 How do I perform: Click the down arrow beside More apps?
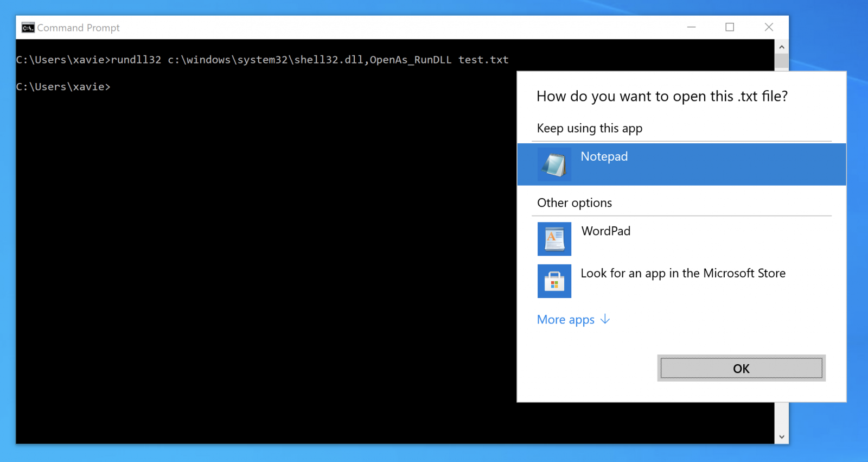click(605, 319)
